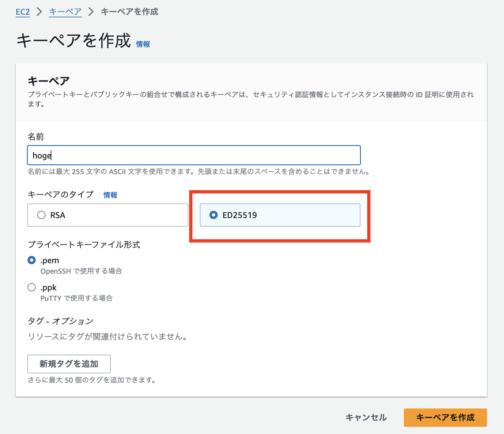
Task: Focus the 名前 input field containing hoge
Action: coord(194,155)
